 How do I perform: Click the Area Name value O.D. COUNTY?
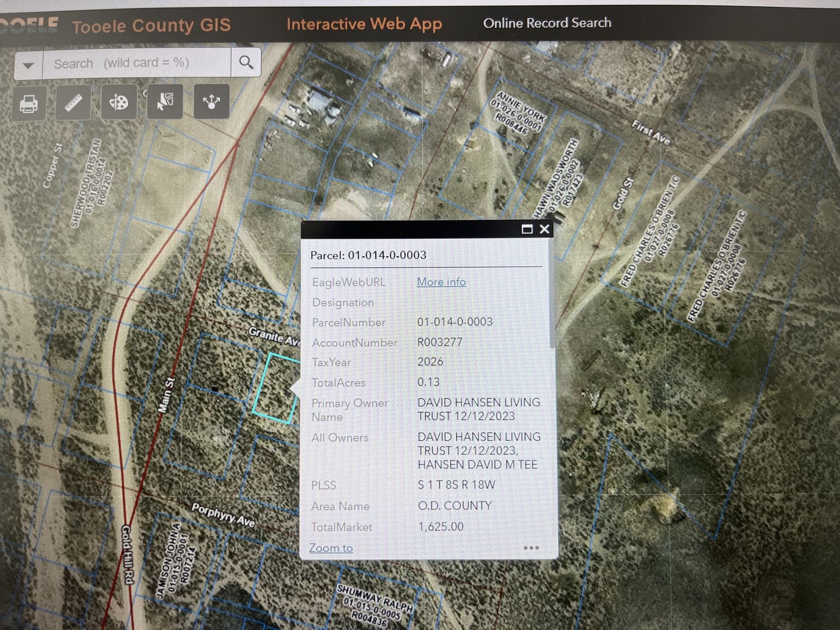[x=455, y=506]
